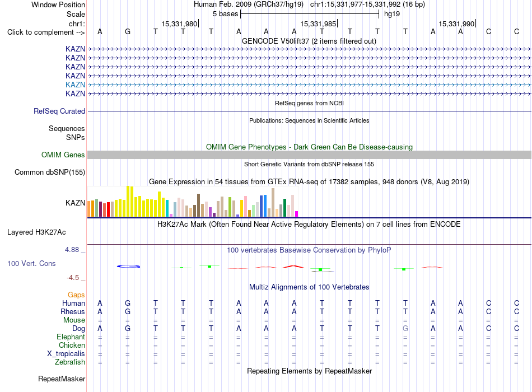Open '100 vertebrates Basewise Conservation by PhyloP' title

pyautogui.click(x=309, y=250)
